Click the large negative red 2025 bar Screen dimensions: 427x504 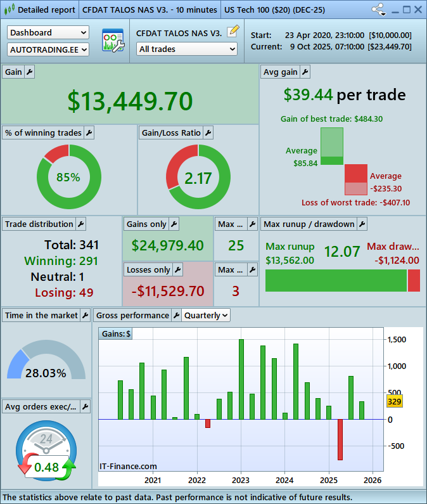tap(340, 439)
